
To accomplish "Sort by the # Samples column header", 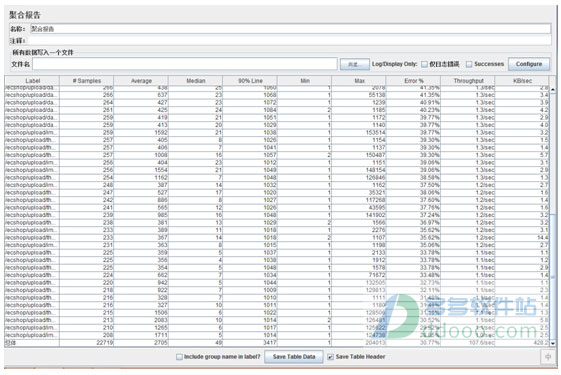I will (x=87, y=81).
